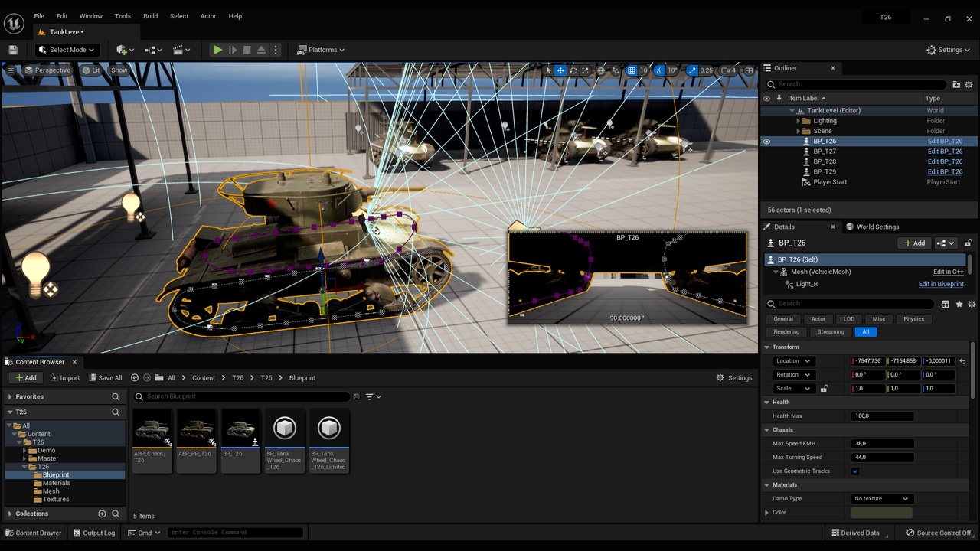
Task: Open the surface snapping options icon
Action: click(616, 70)
